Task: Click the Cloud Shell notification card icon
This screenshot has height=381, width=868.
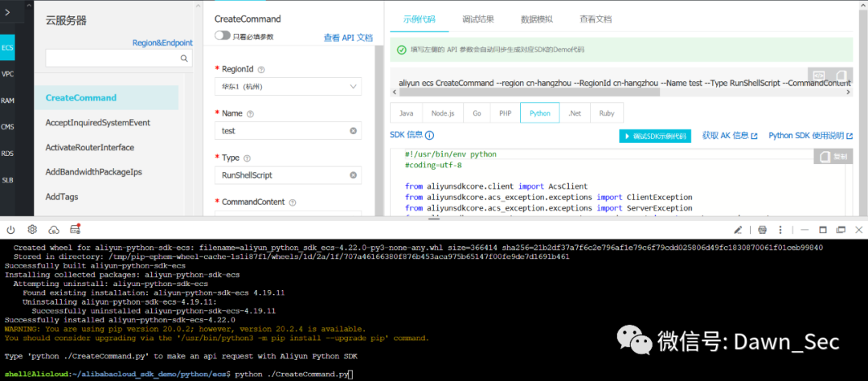Action: [x=76, y=229]
